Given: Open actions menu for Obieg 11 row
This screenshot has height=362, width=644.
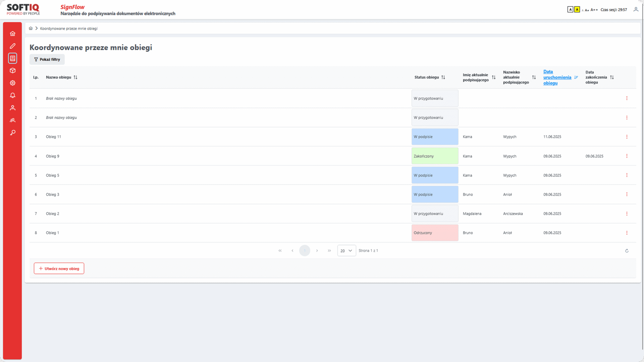Looking at the screenshot, I should tap(627, 137).
